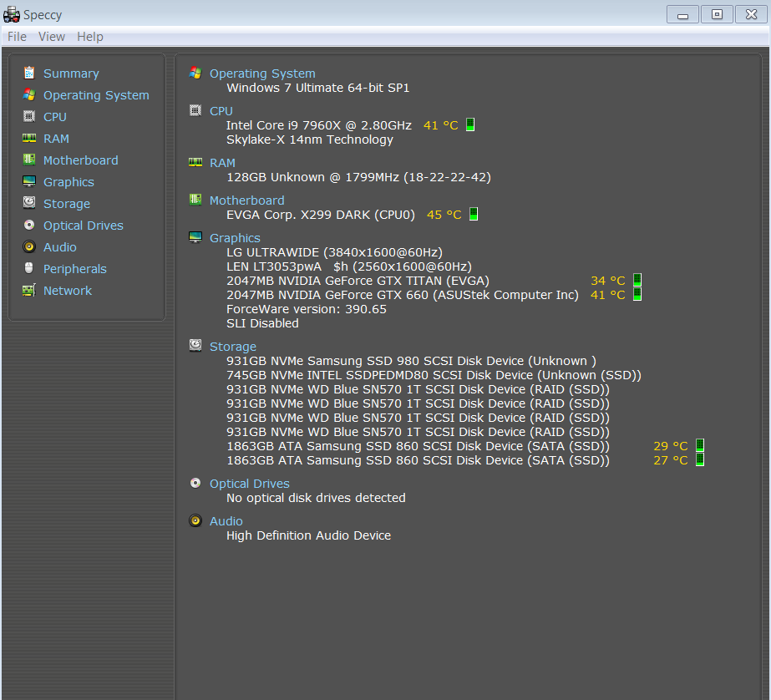Click the Motherboard icon in sidebar
771x700 pixels.
pyautogui.click(x=29, y=160)
